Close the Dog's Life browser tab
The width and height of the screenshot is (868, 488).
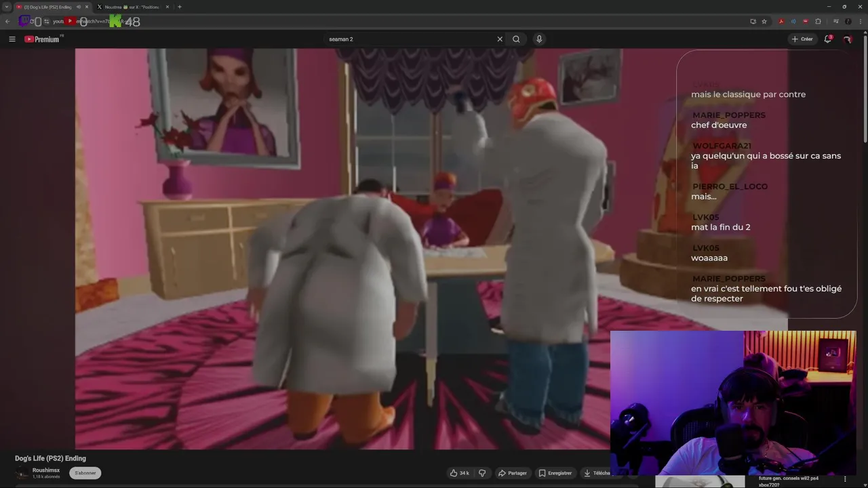pos(87,7)
